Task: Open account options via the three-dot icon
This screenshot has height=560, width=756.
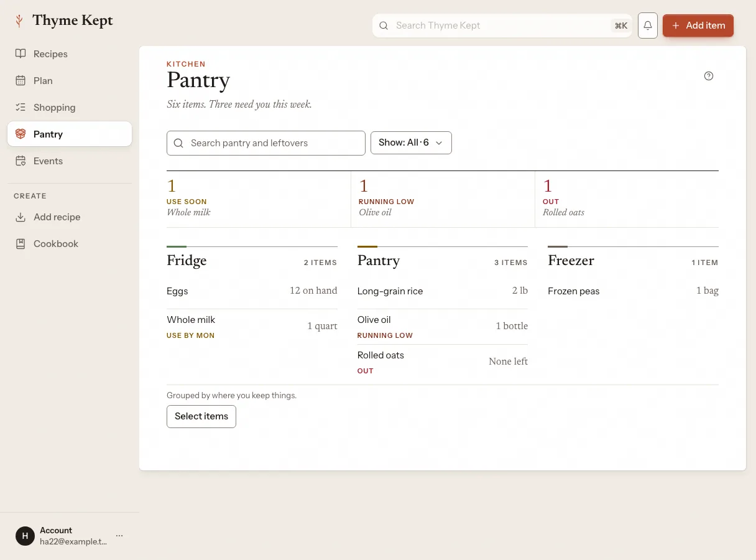Action: pyautogui.click(x=119, y=536)
